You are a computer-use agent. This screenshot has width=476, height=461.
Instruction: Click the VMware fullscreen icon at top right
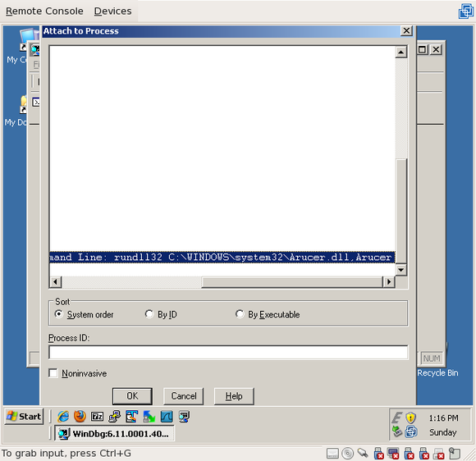465,11
